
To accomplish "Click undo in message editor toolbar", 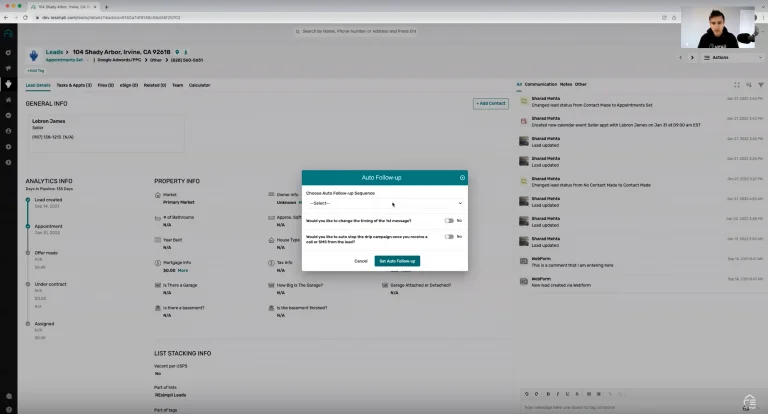I will click(527, 394).
